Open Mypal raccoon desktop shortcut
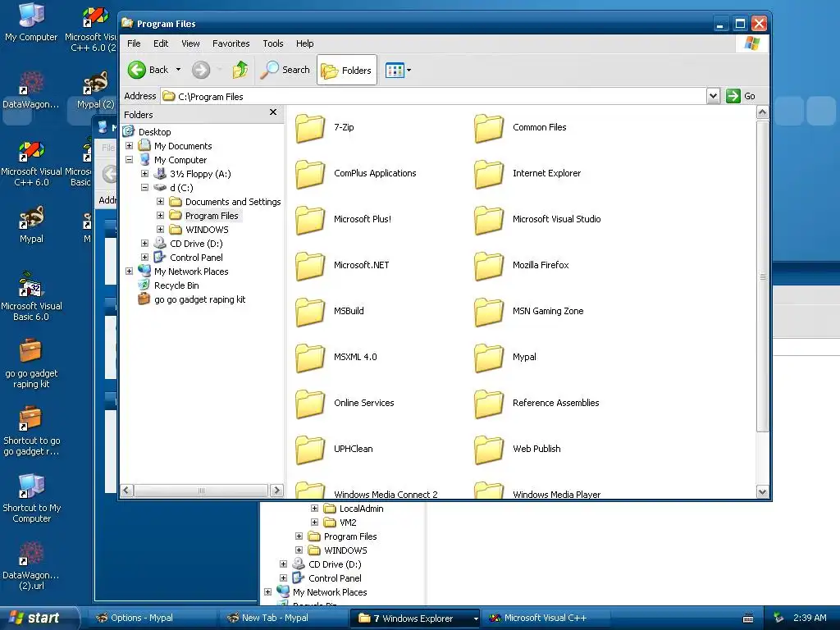840x630 pixels. click(31, 225)
